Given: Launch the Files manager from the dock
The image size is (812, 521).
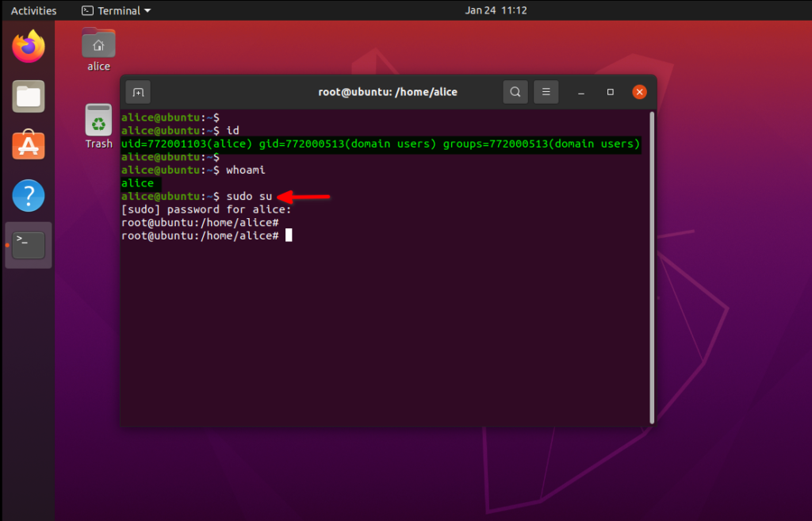Looking at the screenshot, I should (x=29, y=97).
